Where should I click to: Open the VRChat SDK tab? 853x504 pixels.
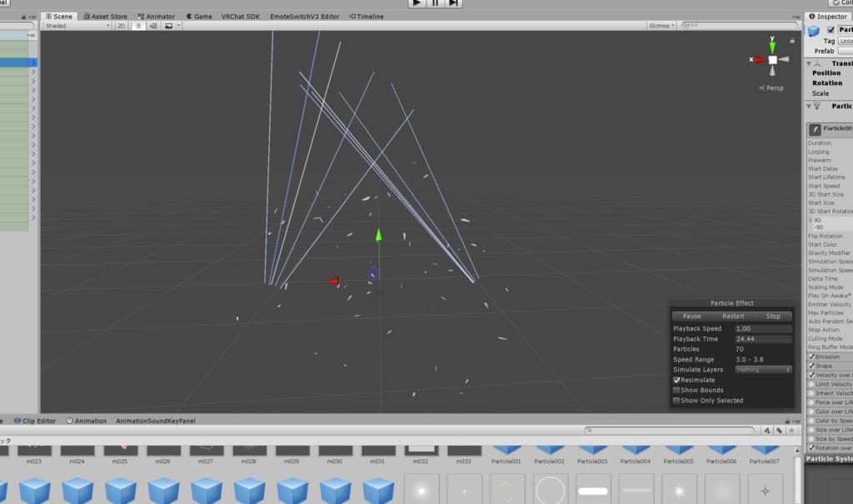point(241,17)
